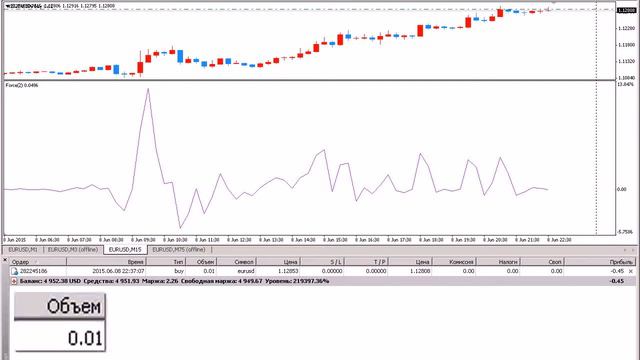Viewport: 640px width, 360px height.
Task: Select the EURUSD,M15 chart tab
Action: pos(125,249)
